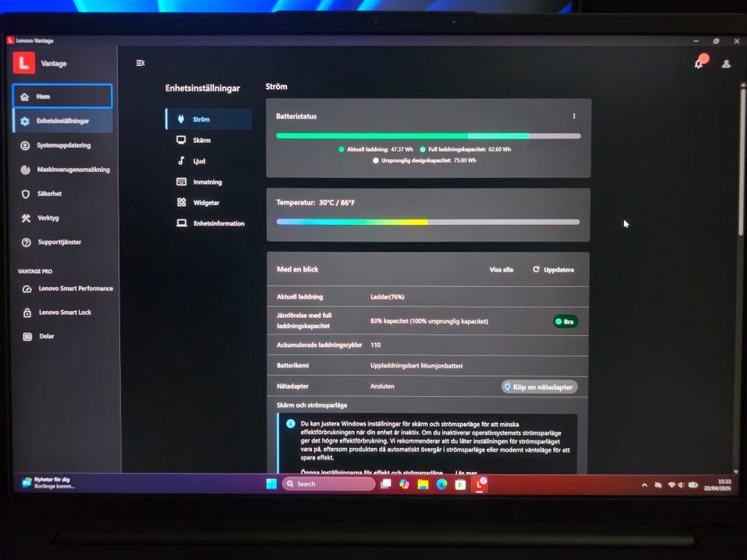Screen dimensions: 747x560
Task: Open the Hem home page
Action: click(62, 96)
